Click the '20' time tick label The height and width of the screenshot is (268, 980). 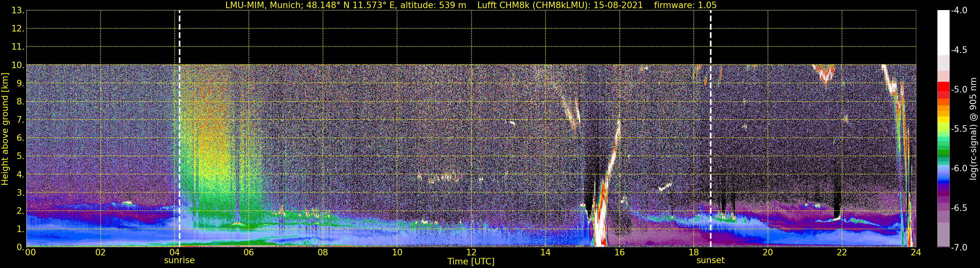[x=768, y=252]
